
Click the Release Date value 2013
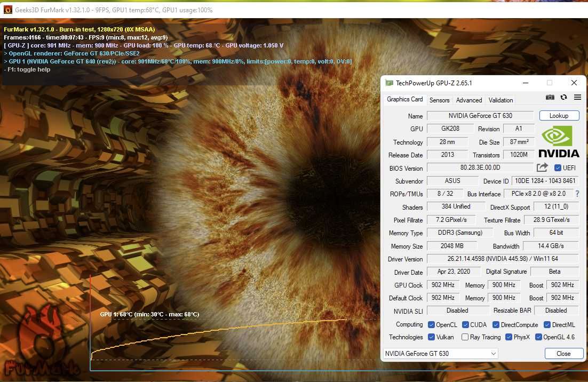[447, 155]
